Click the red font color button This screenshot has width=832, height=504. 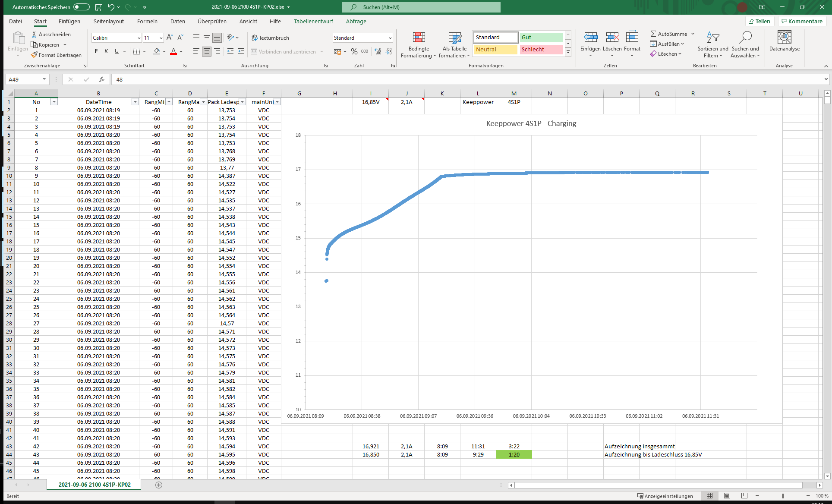pyautogui.click(x=173, y=51)
